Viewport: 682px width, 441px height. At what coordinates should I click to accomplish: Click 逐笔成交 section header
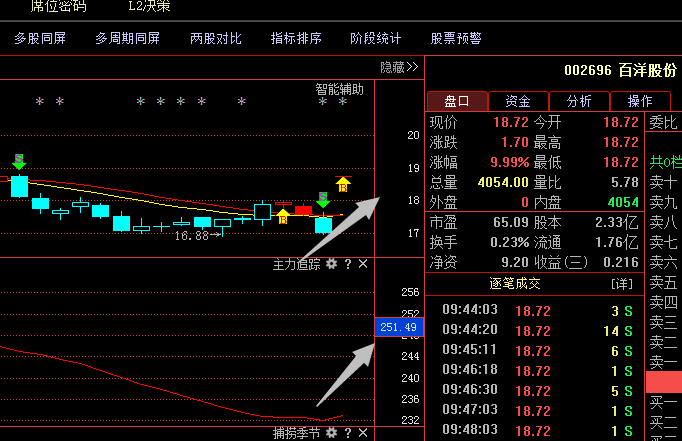[515, 284]
